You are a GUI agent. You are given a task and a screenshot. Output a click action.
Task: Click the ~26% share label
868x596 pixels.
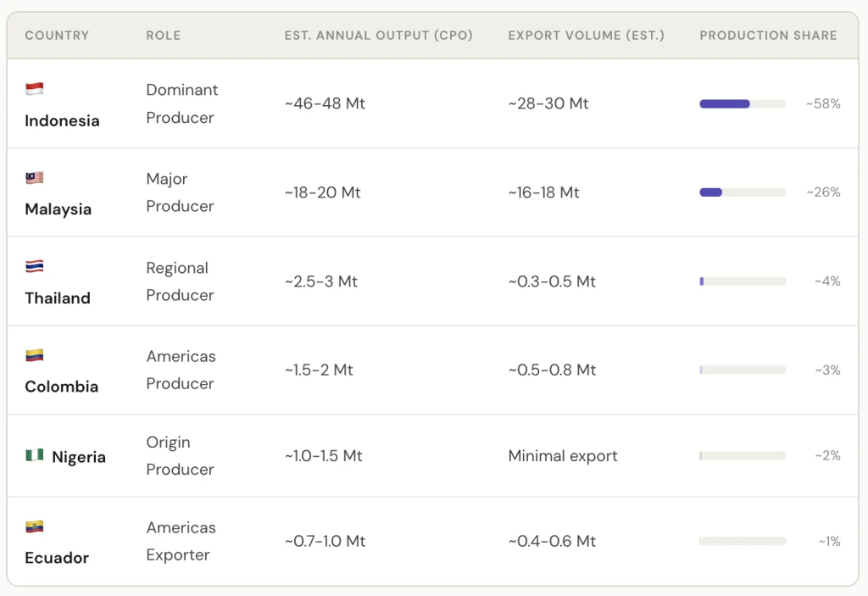click(x=823, y=192)
